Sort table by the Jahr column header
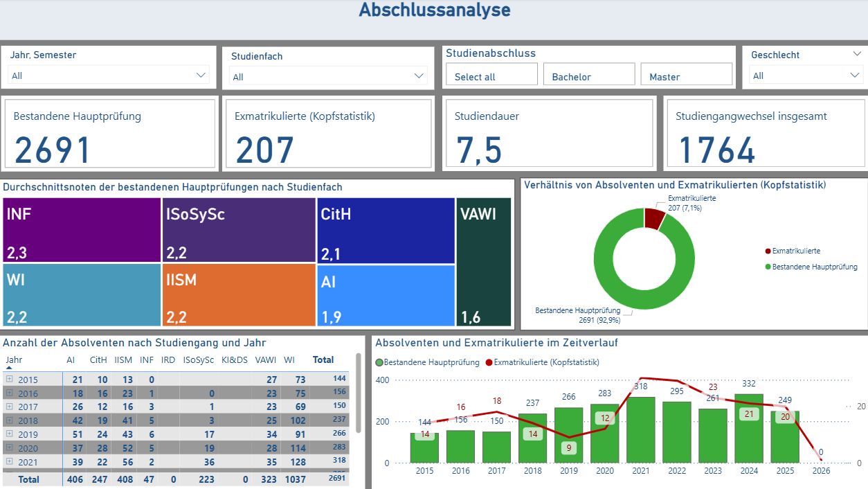 point(13,359)
